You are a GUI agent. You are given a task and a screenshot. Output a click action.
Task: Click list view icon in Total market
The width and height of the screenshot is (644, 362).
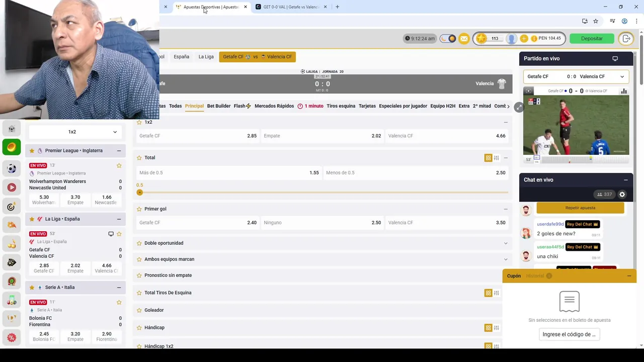496,158
